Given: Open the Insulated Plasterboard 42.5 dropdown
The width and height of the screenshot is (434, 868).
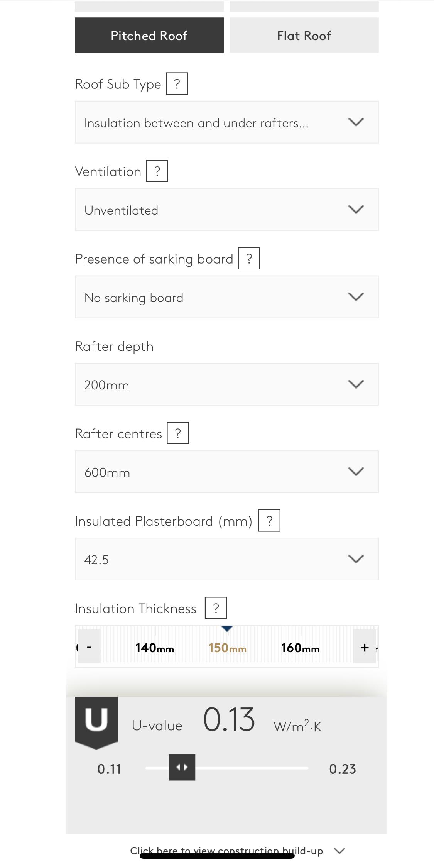Looking at the screenshot, I should coord(226,559).
